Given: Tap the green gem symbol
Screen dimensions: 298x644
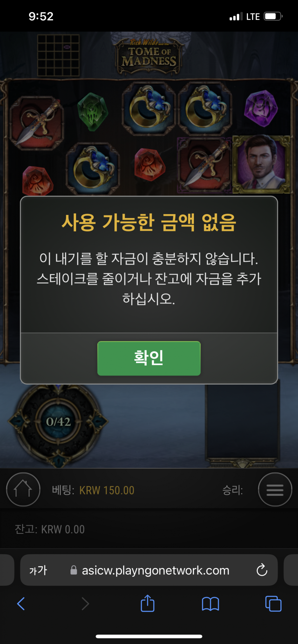Looking at the screenshot, I should click(92, 111).
